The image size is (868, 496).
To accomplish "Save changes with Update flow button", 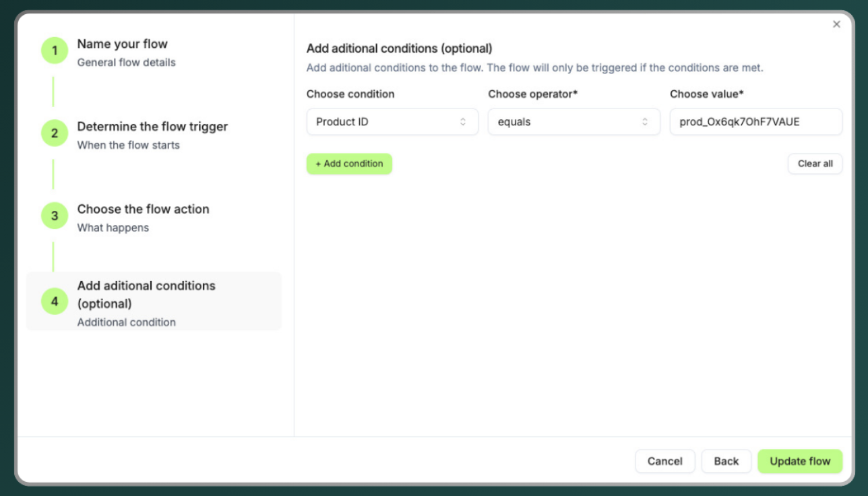I will coord(800,461).
